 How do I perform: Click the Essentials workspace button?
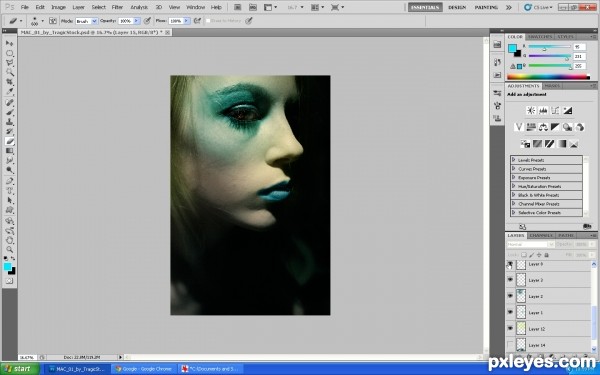tap(425, 7)
